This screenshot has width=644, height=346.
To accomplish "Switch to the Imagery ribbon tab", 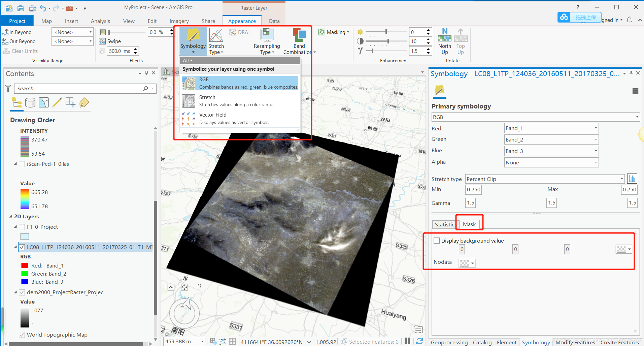I will pyautogui.click(x=179, y=21).
